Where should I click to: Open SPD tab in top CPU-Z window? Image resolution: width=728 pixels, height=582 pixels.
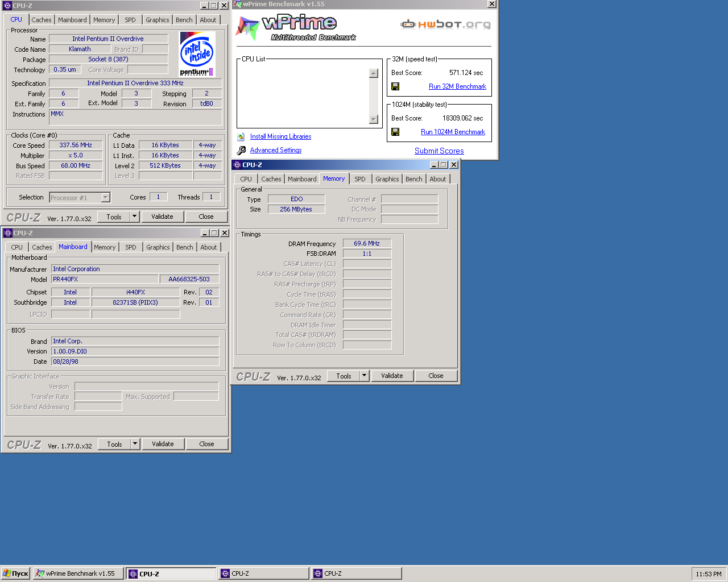pyautogui.click(x=130, y=20)
